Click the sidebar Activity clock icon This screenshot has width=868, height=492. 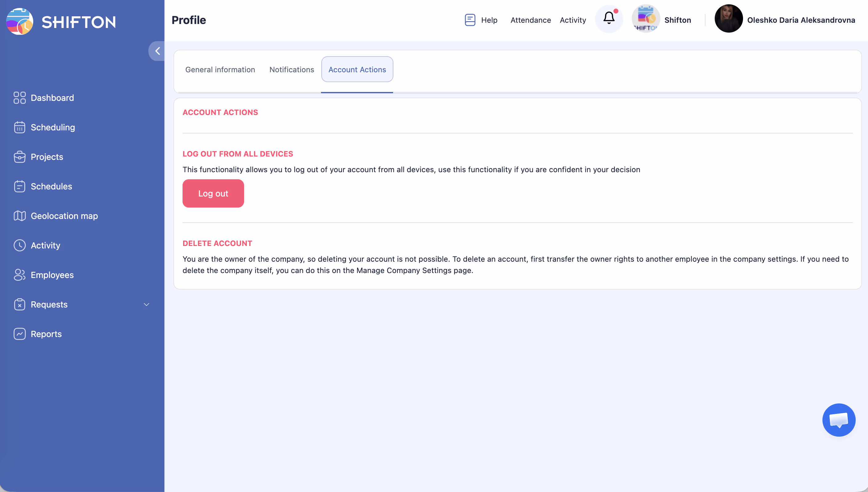point(20,245)
